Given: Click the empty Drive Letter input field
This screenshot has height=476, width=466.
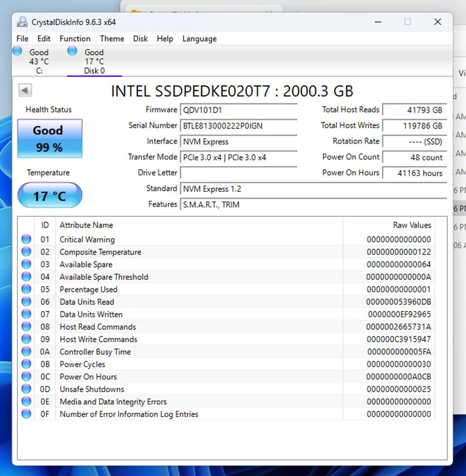Looking at the screenshot, I should point(238,173).
